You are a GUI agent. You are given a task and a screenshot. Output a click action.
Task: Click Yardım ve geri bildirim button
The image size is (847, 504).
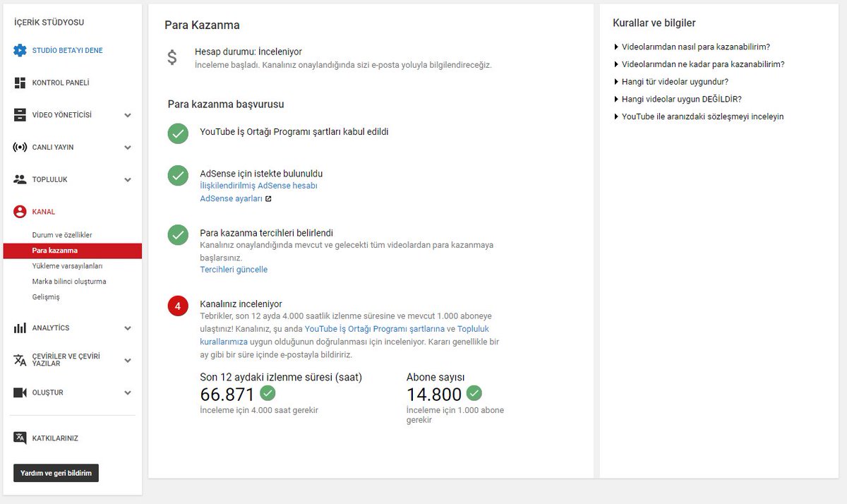(x=56, y=473)
